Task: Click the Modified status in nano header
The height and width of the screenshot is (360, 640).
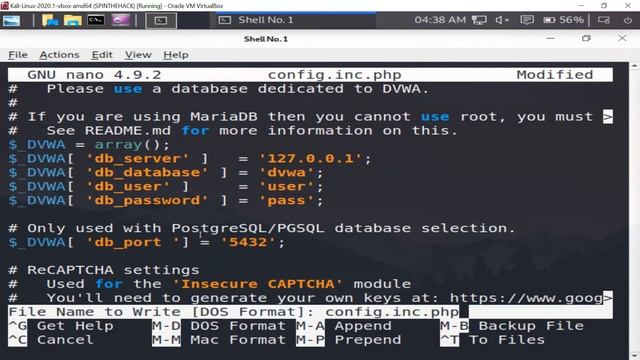Action: 555,75
